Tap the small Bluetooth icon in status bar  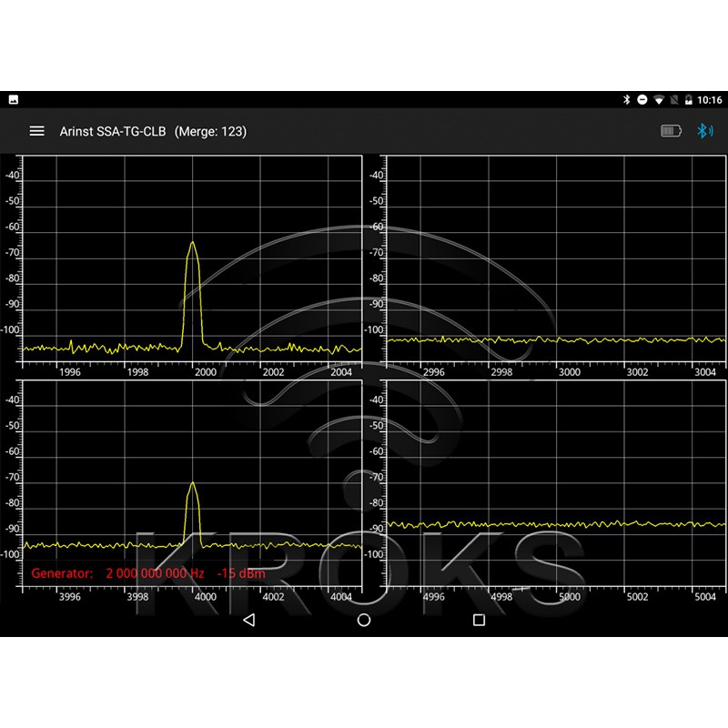pyautogui.click(x=626, y=100)
